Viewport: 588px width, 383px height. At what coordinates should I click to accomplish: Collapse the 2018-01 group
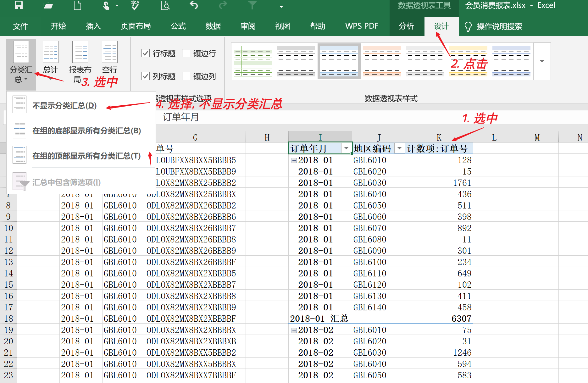[294, 161]
